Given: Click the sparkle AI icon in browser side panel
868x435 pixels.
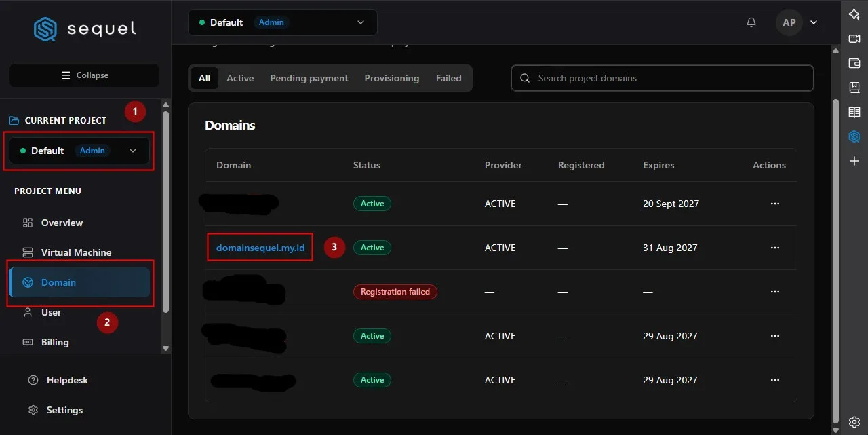Looking at the screenshot, I should pos(854,15).
